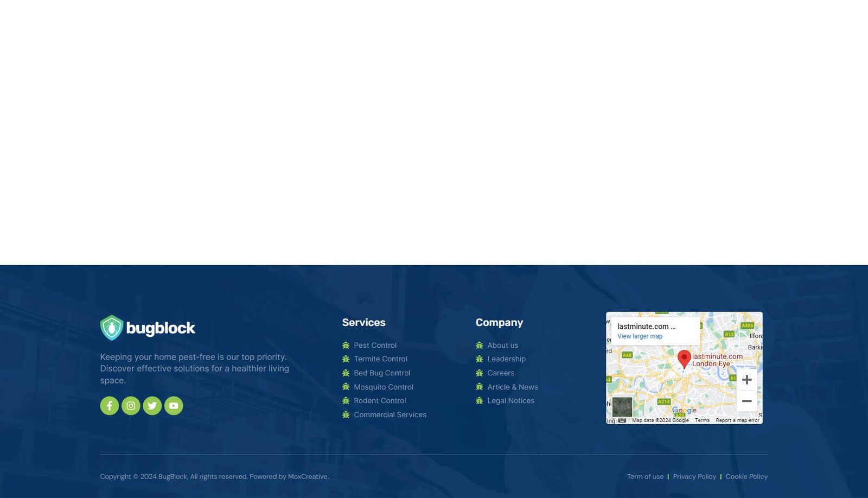
Task: Zoom out on the map
Action: tap(746, 401)
